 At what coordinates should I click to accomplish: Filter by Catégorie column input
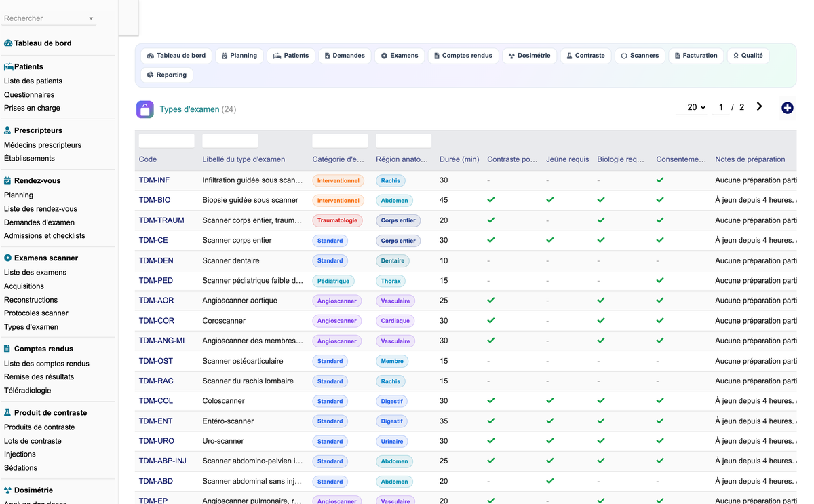[340, 140]
